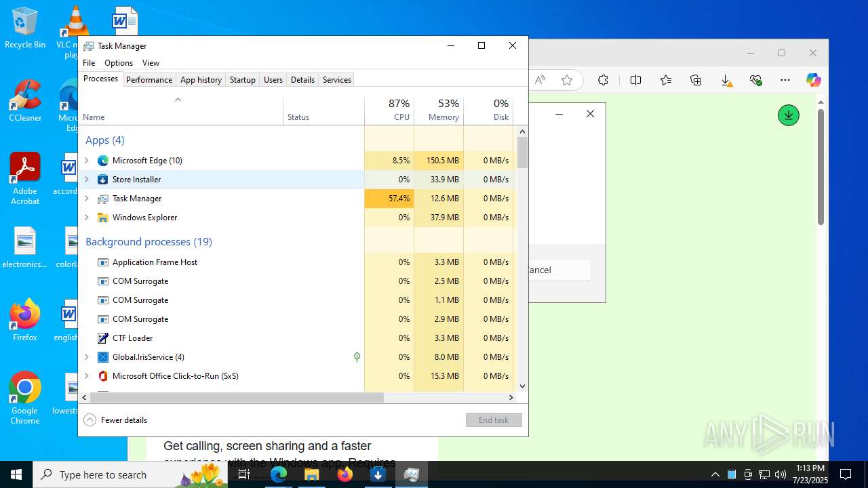
Task: Open the File menu
Action: [89, 63]
